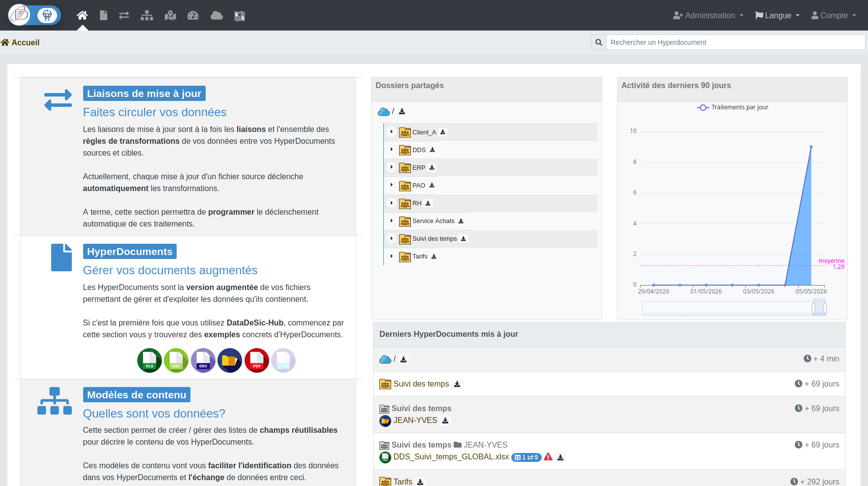
Task: Download the ERP folder
Action: pyautogui.click(x=432, y=167)
